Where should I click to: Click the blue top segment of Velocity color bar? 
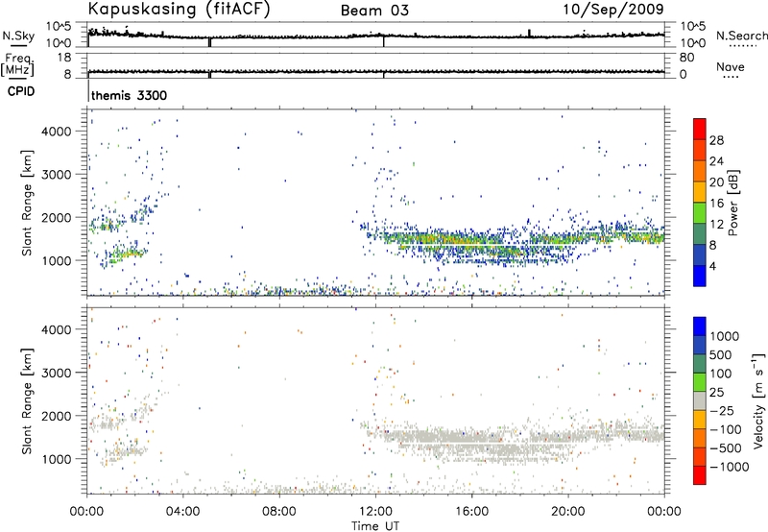click(700, 326)
